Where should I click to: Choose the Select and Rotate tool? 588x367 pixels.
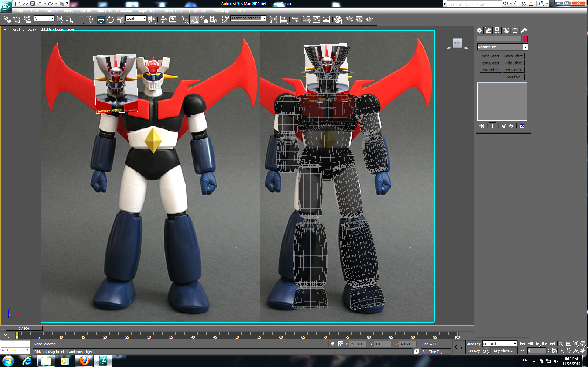(x=110, y=20)
